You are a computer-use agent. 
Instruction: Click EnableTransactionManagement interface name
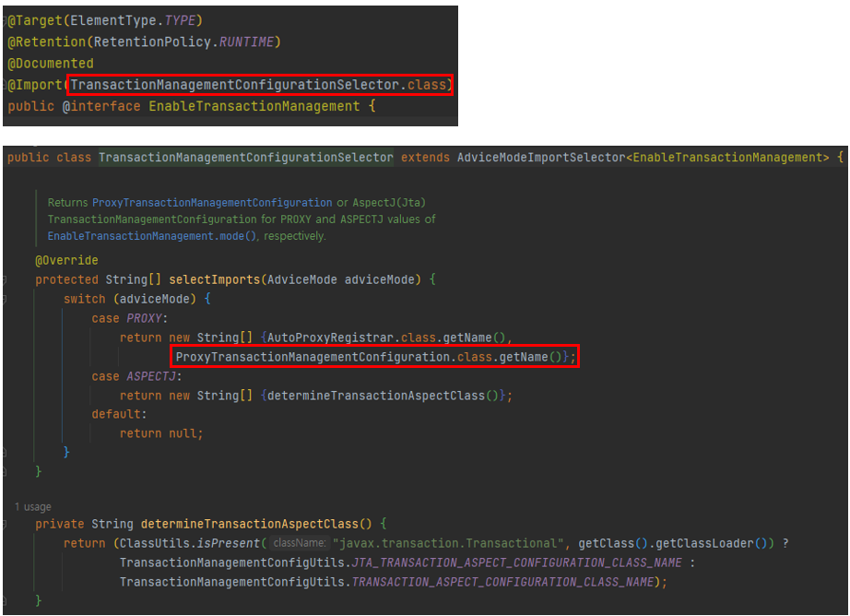(254, 106)
